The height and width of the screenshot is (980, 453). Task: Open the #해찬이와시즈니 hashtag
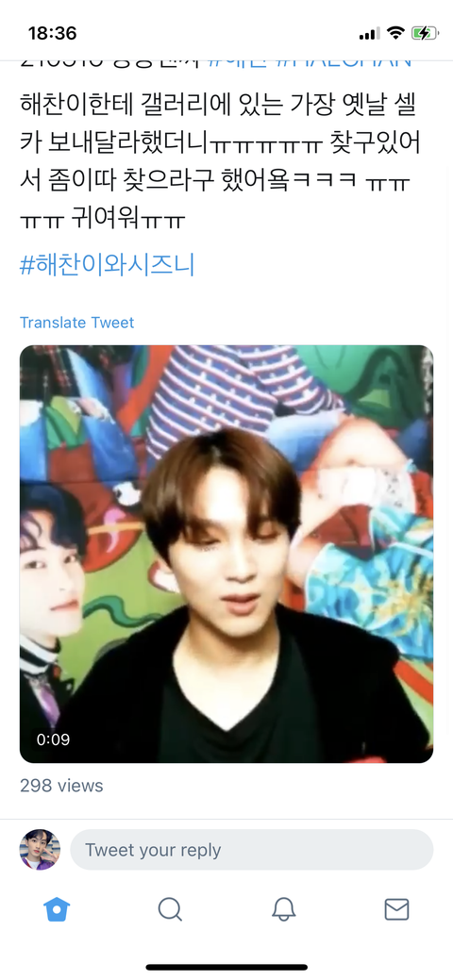pos(108,265)
